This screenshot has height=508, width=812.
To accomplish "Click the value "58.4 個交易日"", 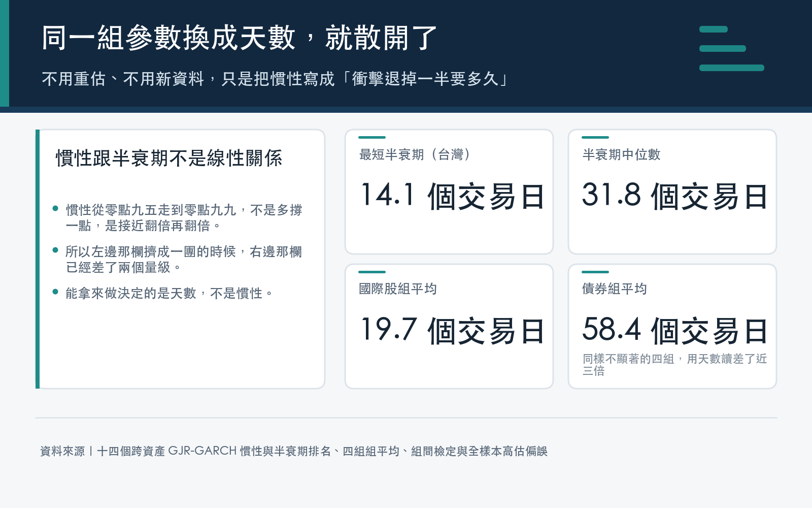I will pyautogui.click(x=674, y=331).
